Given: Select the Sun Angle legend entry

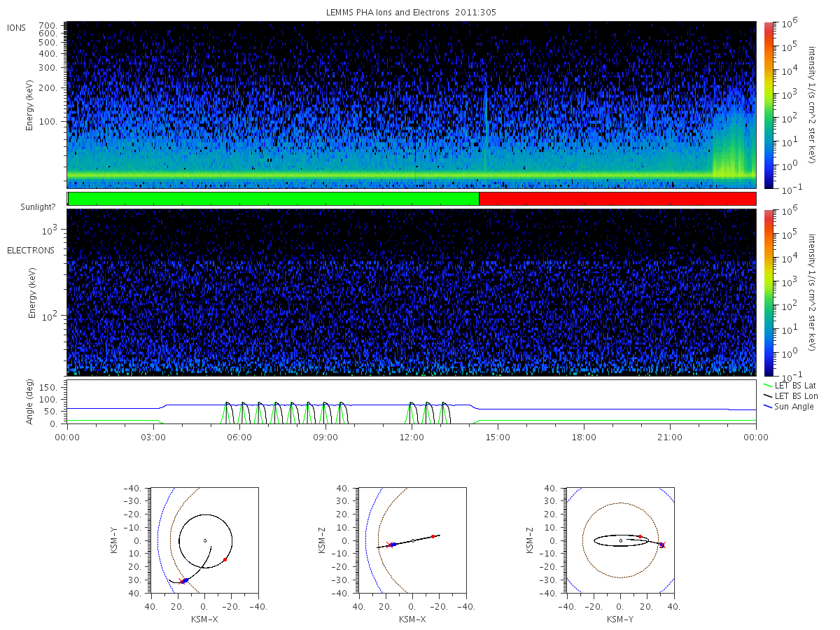Looking at the screenshot, I should (x=789, y=407).
